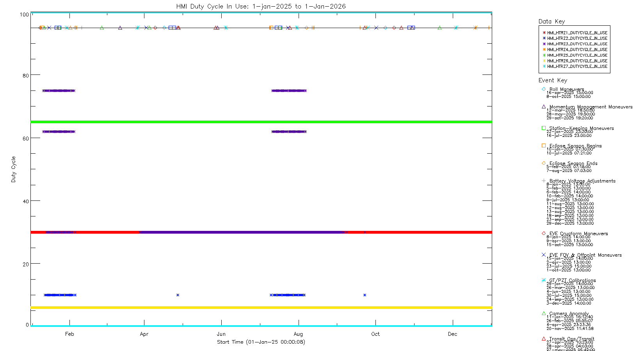Click the red Transit Ops/Transit triangle icon
644x351 pixels.
(544, 339)
